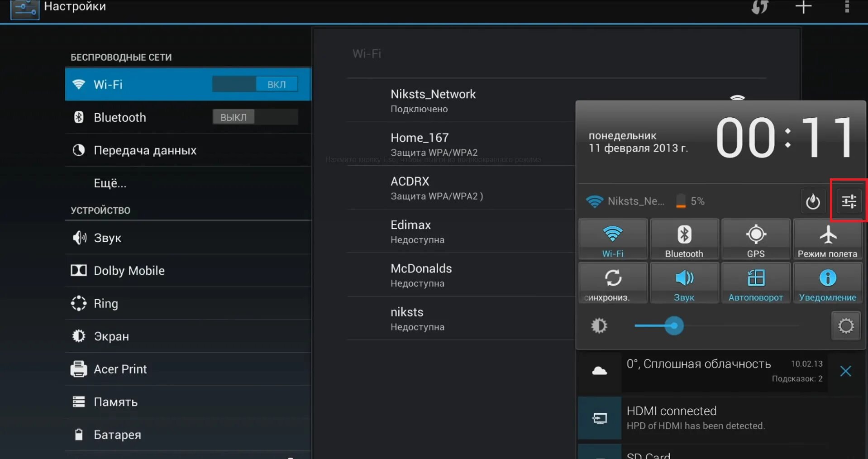Toggle the Bluetooth ВЫКЛ switch
868x459 pixels.
pos(255,117)
